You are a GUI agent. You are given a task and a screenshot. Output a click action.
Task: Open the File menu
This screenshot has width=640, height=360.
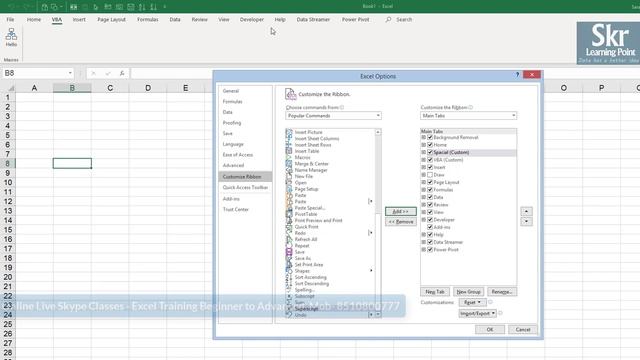tap(10, 19)
